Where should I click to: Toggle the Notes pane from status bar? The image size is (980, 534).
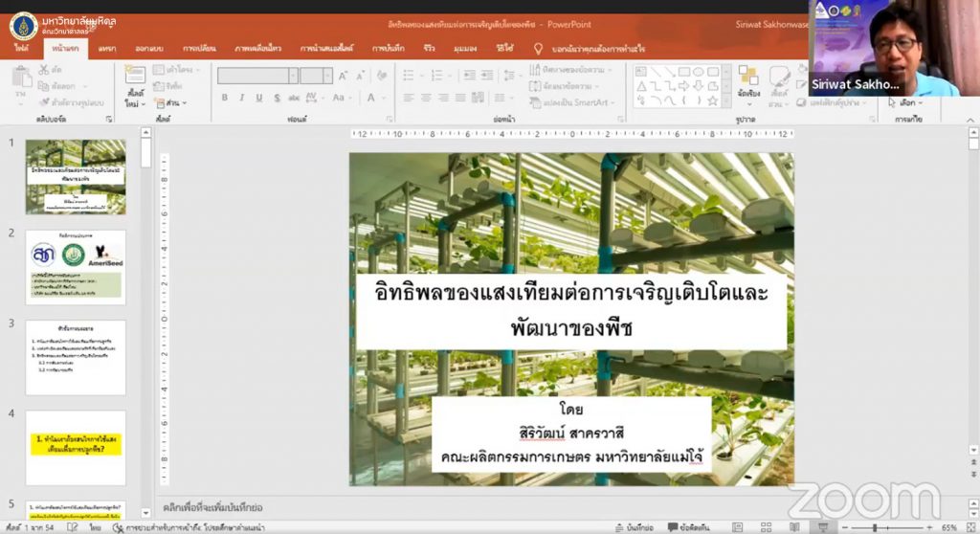tap(635, 527)
